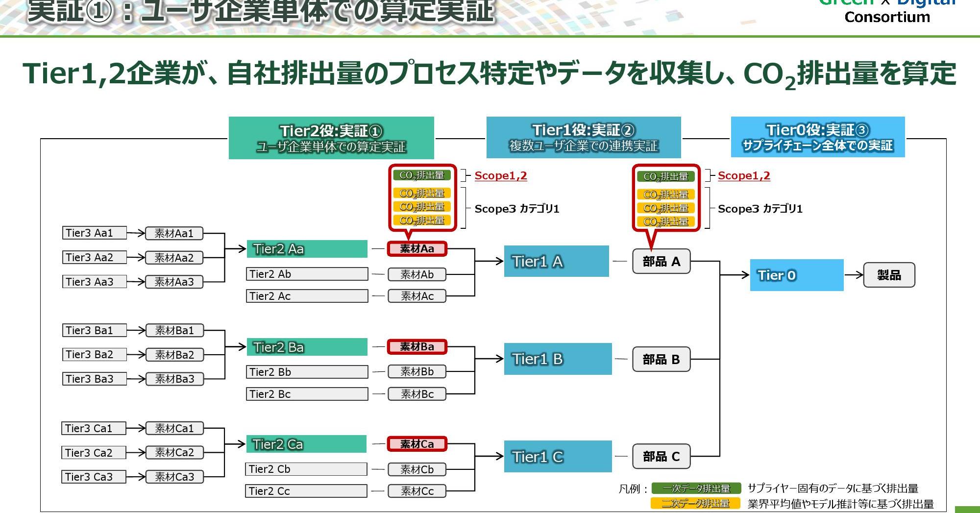Click the Tier2役:実証① header banner
The image size is (980, 513).
pos(331,138)
